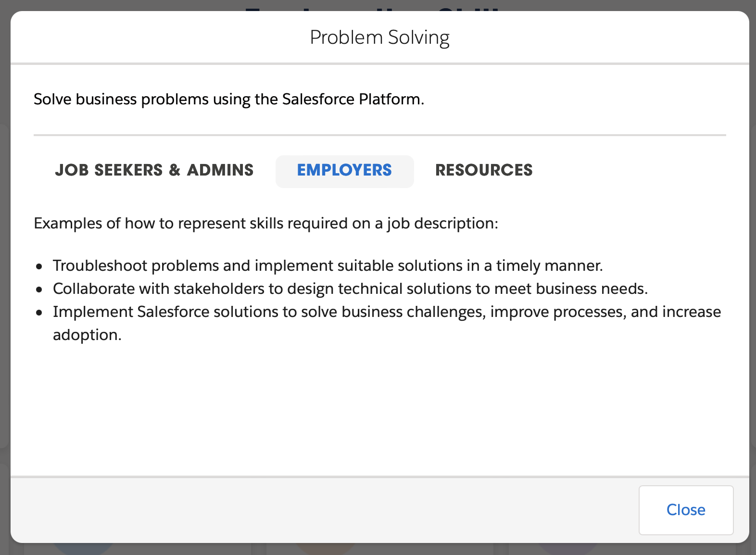The image size is (756, 555).
Task: Click the dimmed orange card behind dialog bottom
Action: tap(325, 548)
